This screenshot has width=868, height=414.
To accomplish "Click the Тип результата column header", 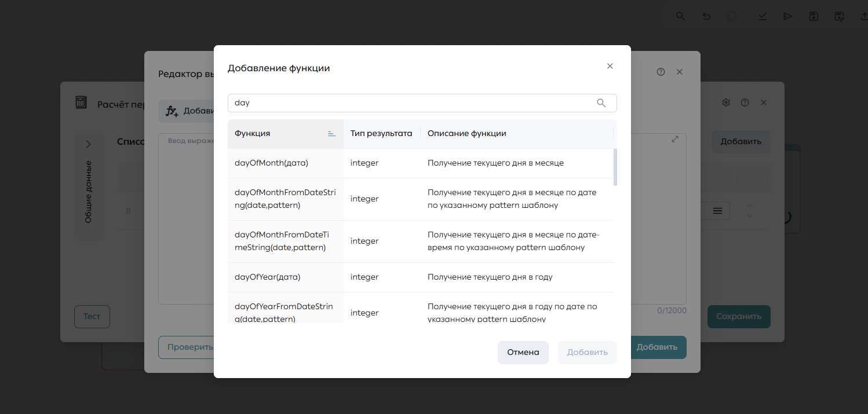I will 381,134.
